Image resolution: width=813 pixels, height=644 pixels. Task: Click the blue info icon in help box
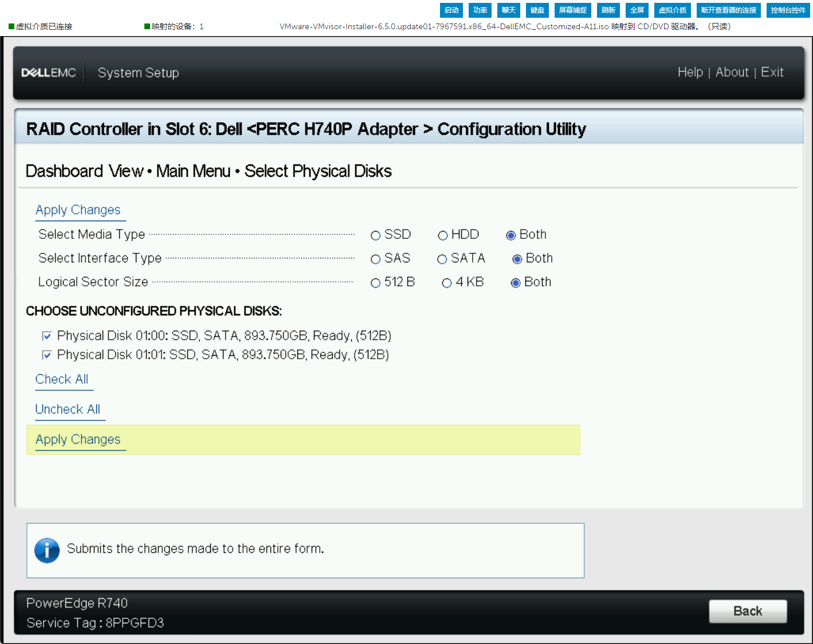47,551
